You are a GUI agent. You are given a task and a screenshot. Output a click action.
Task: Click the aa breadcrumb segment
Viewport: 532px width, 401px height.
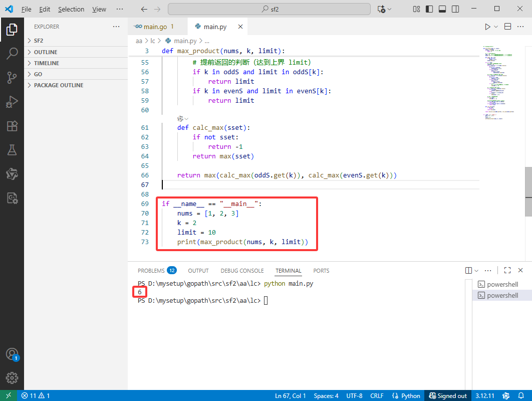[139, 41]
